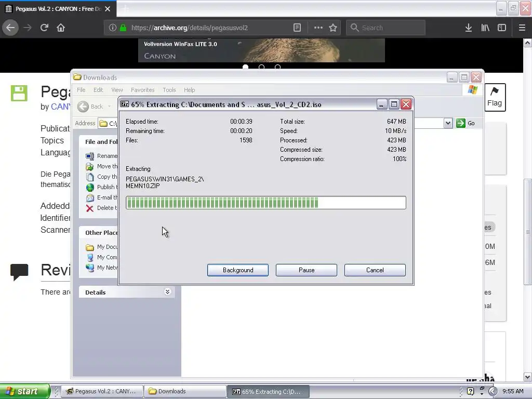Click the taskbar clock 9:55 AM
Image resolution: width=532 pixels, height=399 pixels.
pyautogui.click(x=513, y=391)
